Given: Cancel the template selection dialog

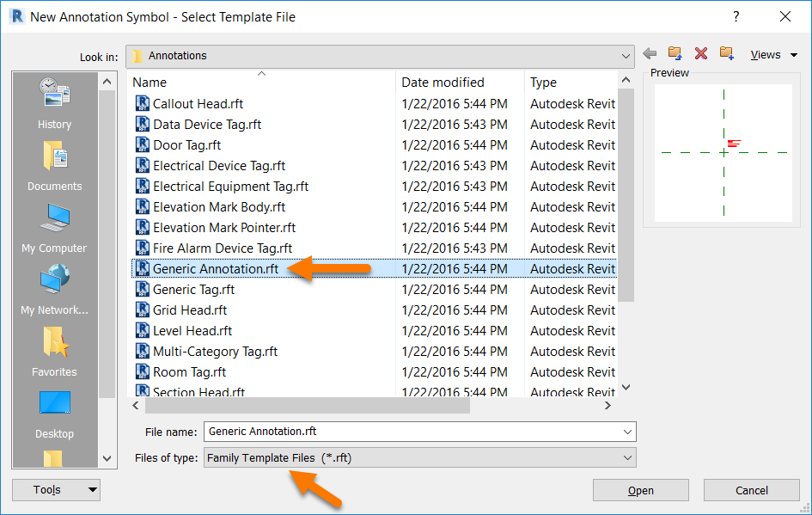Looking at the screenshot, I should (x=751, y=489).
